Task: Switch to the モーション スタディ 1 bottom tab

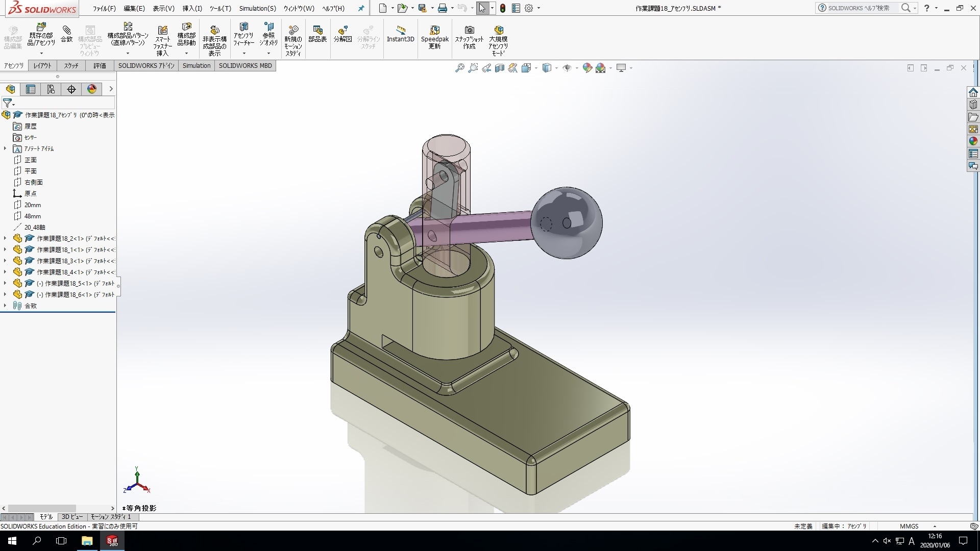Action: point(110,517)
